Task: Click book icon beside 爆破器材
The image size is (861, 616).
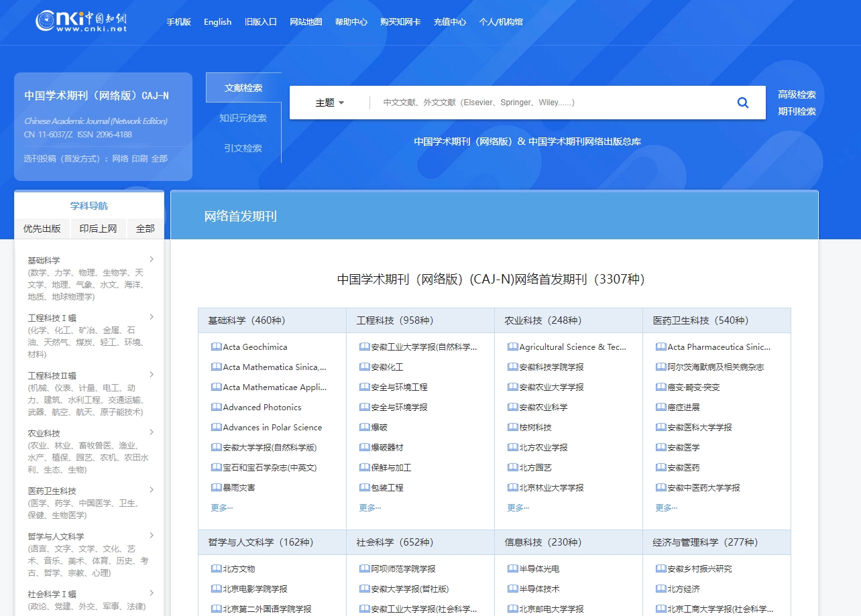Action: point(364,448)
